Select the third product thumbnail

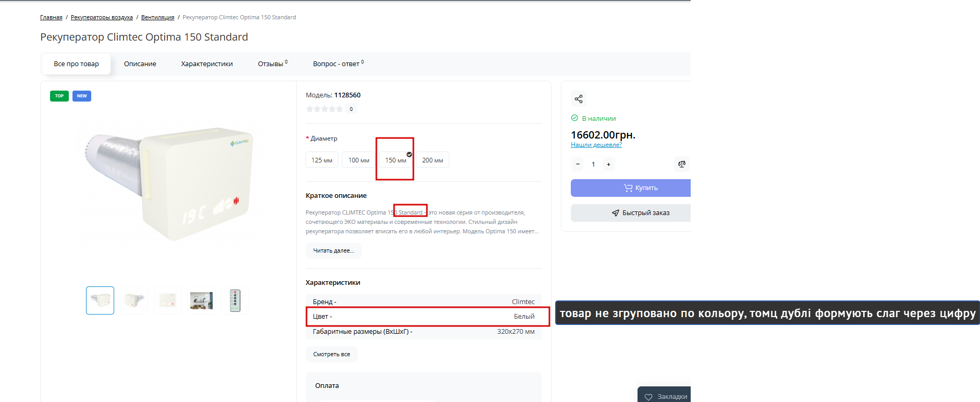point(168,300)
